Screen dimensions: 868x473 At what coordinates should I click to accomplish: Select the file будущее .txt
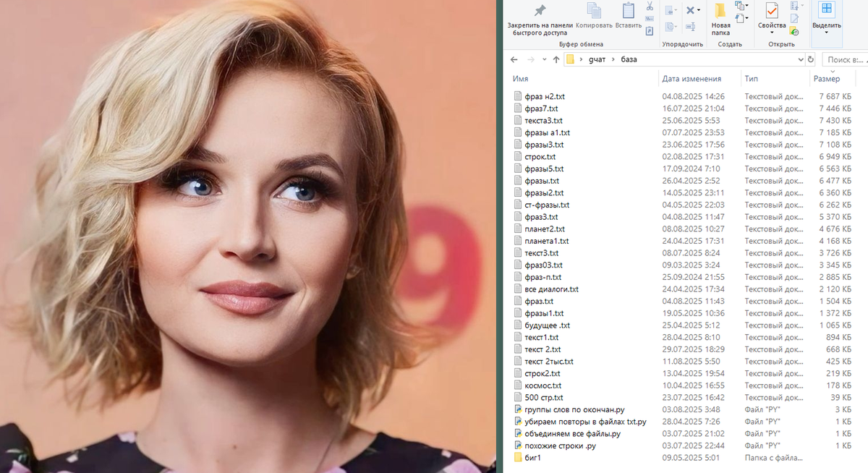(x=547, y=325)
